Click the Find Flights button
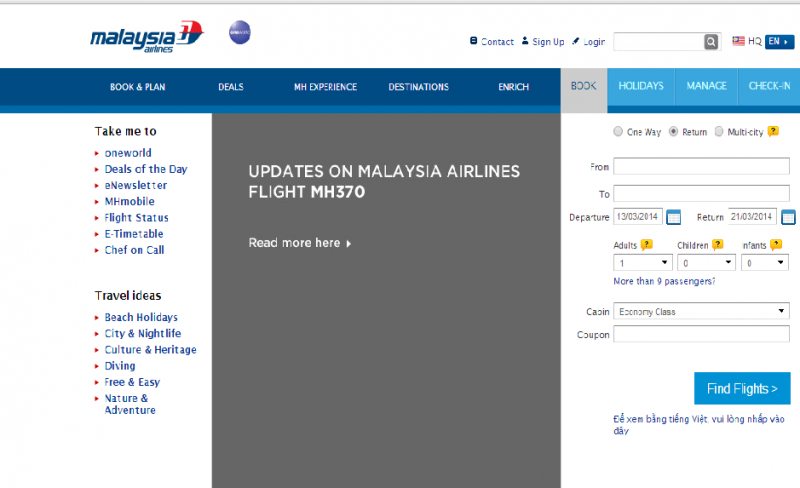800x488 pixels. [x=742, y=388]
